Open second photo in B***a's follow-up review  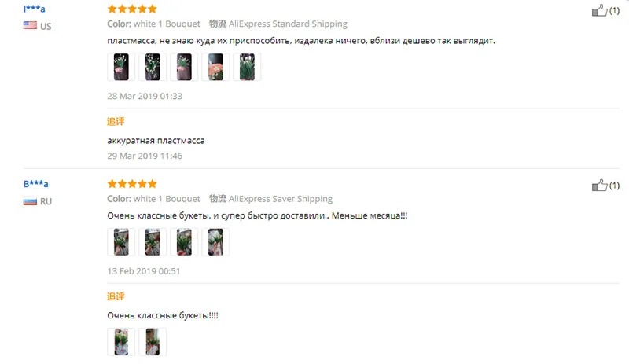[153, 342]
